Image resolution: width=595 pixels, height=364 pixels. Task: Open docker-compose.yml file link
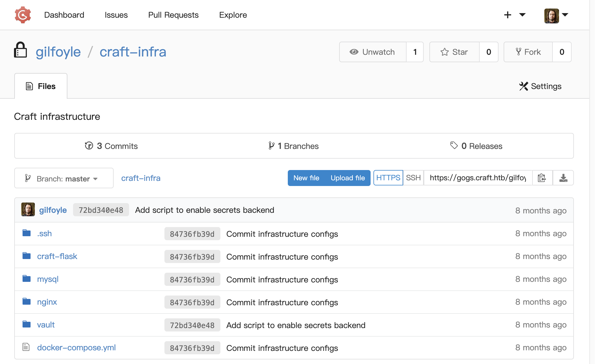pyautogui.click(x=76, y=347)
